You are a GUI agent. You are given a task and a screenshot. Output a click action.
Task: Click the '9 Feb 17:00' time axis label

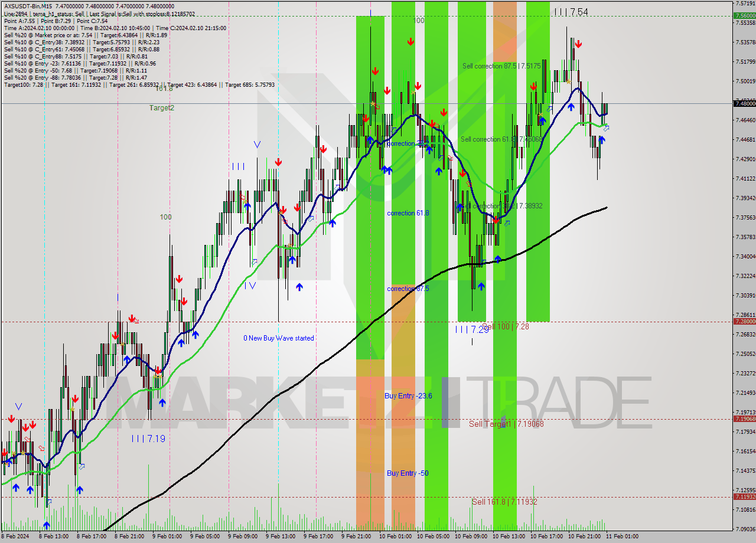tap(319, 537)
